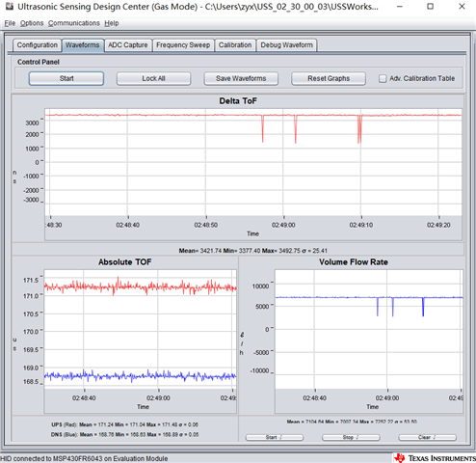Click the 02:49:00 tick on Delta ToF axis

click(x=283, y=225)
